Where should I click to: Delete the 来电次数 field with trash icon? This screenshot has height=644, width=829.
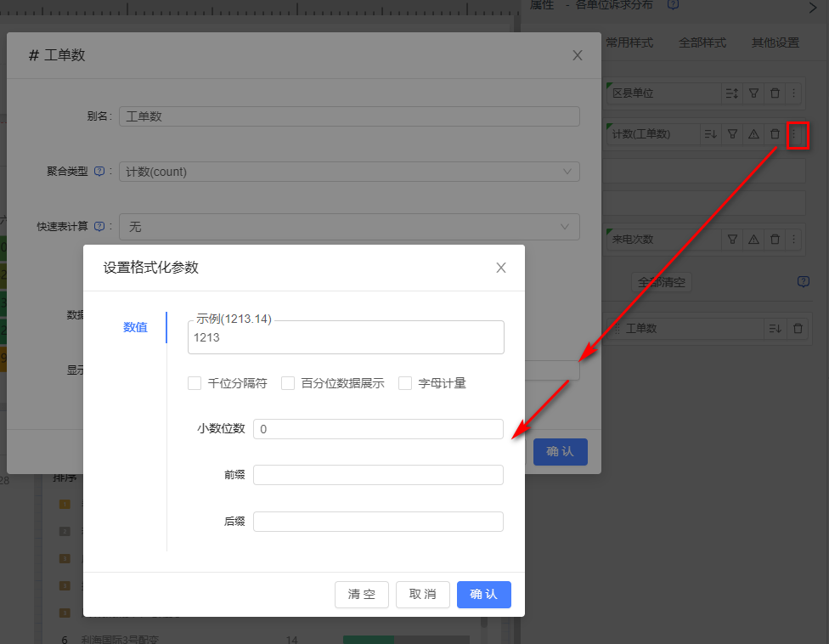tap(775, 240)
